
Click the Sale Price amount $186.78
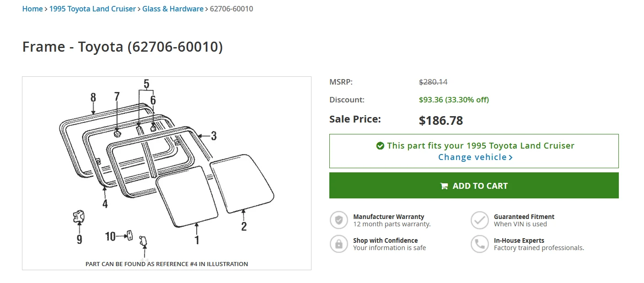point(441,121)
